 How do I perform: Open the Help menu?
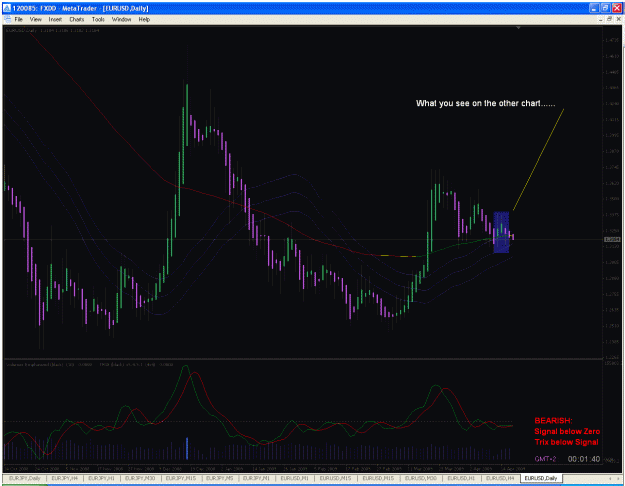(x=144, y=19)
